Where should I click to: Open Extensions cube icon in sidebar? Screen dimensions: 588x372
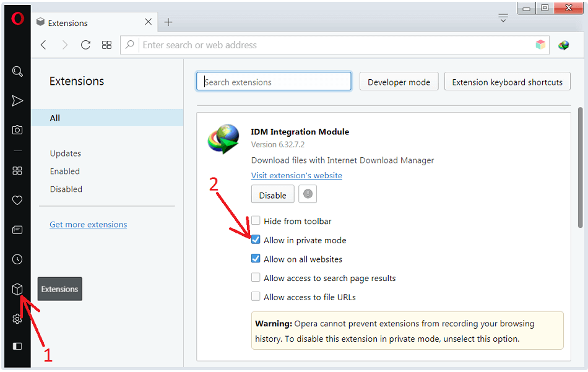[x=17, y=289]
